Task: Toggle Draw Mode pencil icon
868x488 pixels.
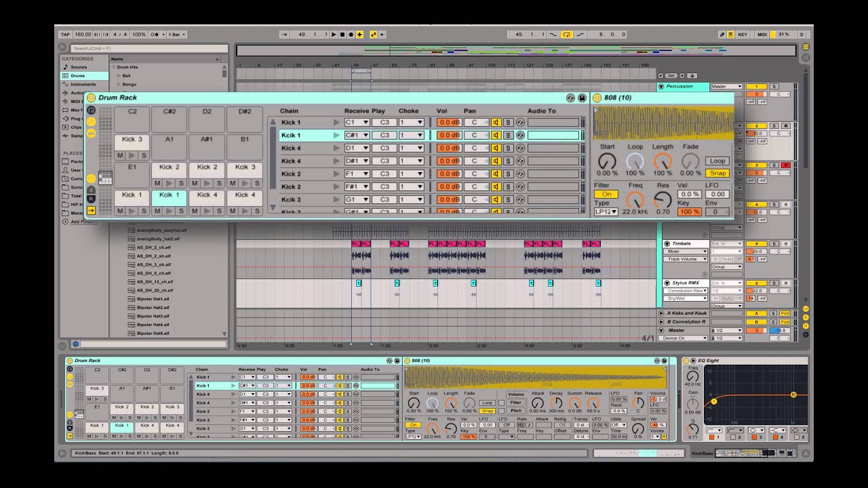Action: click(x=723, y=34)
